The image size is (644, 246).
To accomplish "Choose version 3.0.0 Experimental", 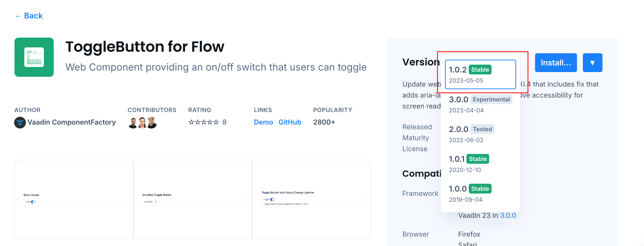I will click(480, 104).
